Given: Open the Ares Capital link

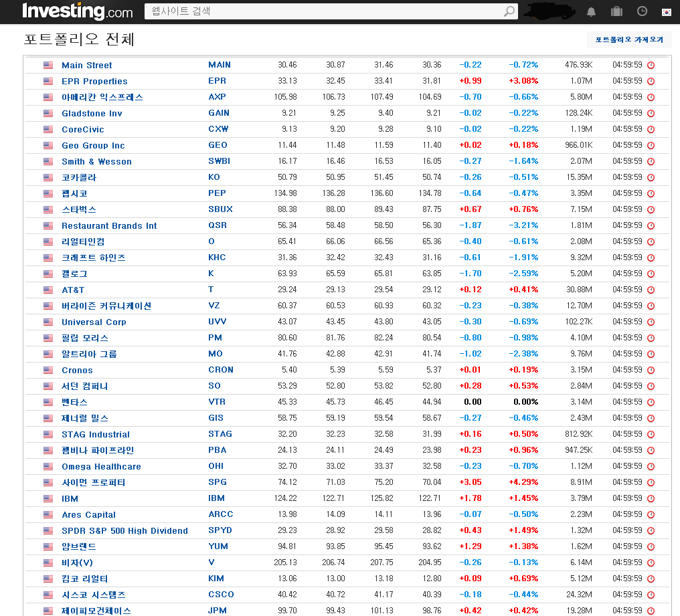Looking at the screenshot, I should [x=88, y=514].
